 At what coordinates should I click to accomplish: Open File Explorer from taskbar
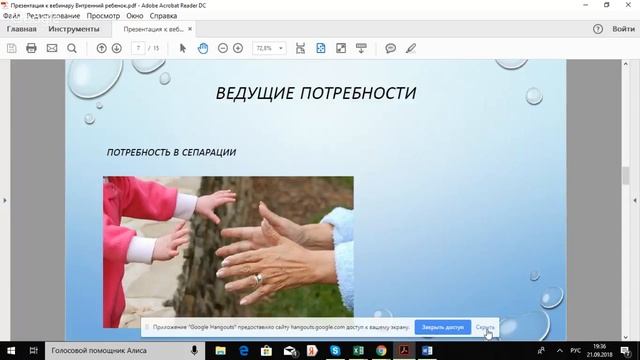[x=220, y=351]
